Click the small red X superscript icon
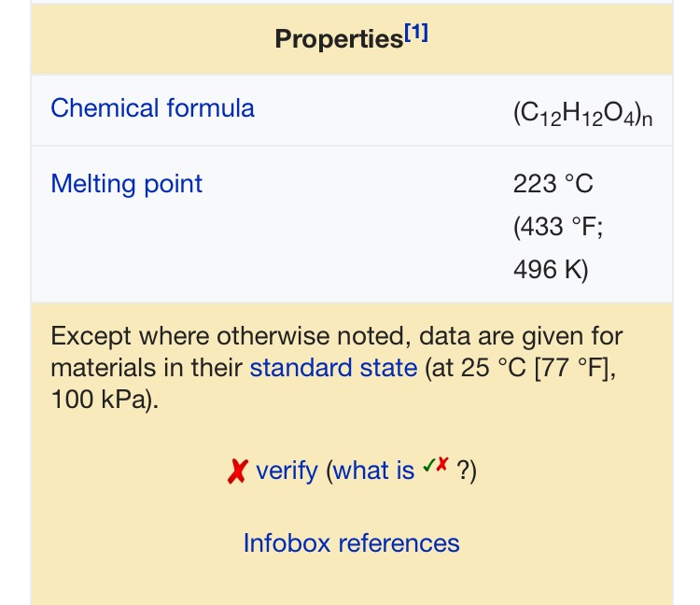 coord(442,464)
